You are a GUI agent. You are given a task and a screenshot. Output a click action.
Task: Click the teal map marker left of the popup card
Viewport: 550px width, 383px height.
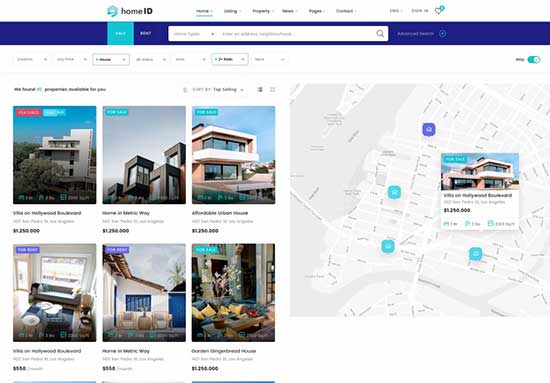click(x=394, y=192)
